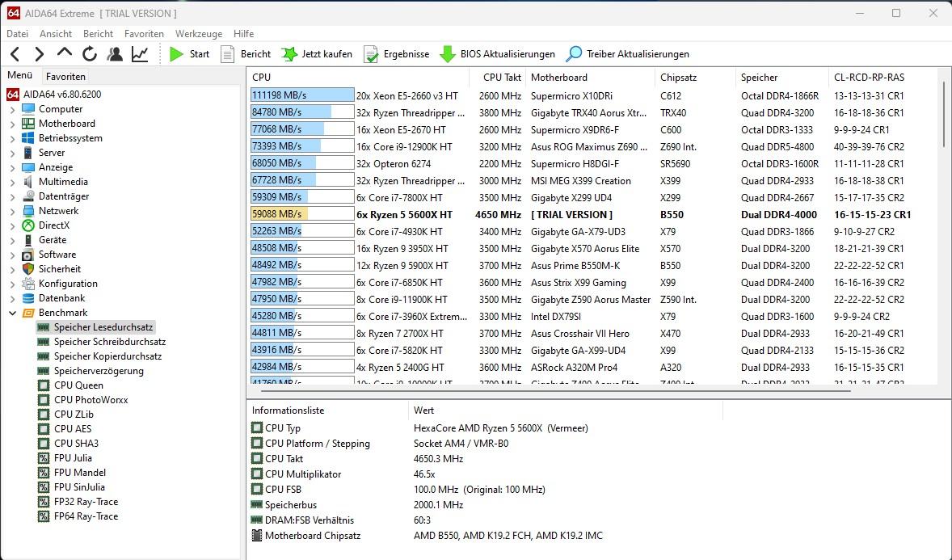Click the FPU Julia benchmark icon
Image resolution: width=952 pixels, height=560 pixels.
coord(43,458)
